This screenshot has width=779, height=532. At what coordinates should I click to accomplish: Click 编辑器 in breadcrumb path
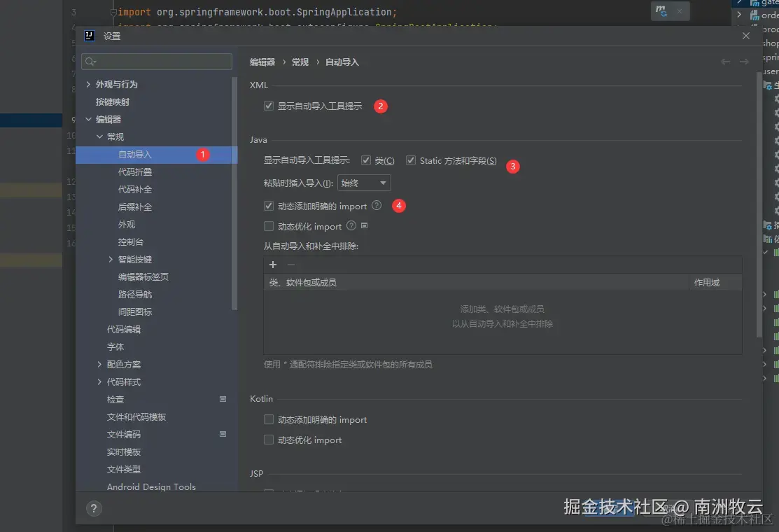point(262,62)
